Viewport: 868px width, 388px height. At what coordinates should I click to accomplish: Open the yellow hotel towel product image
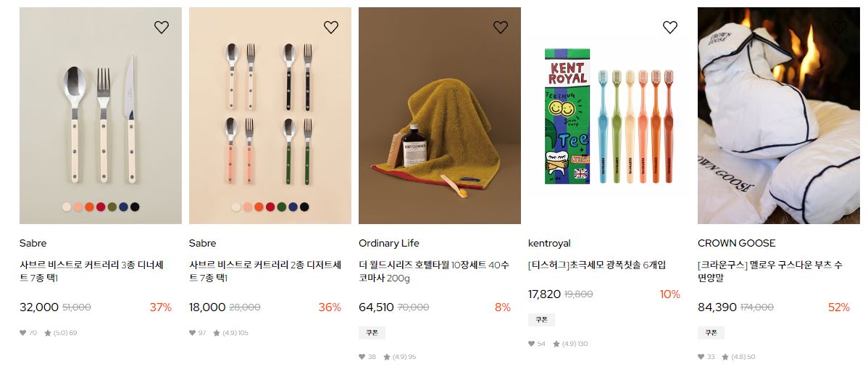point(440,115)
